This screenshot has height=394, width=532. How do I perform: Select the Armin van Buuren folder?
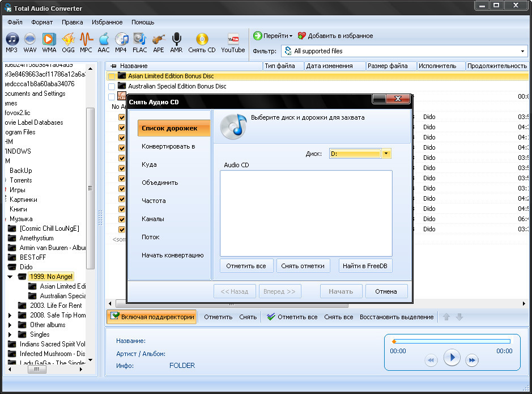coord(52,248)
